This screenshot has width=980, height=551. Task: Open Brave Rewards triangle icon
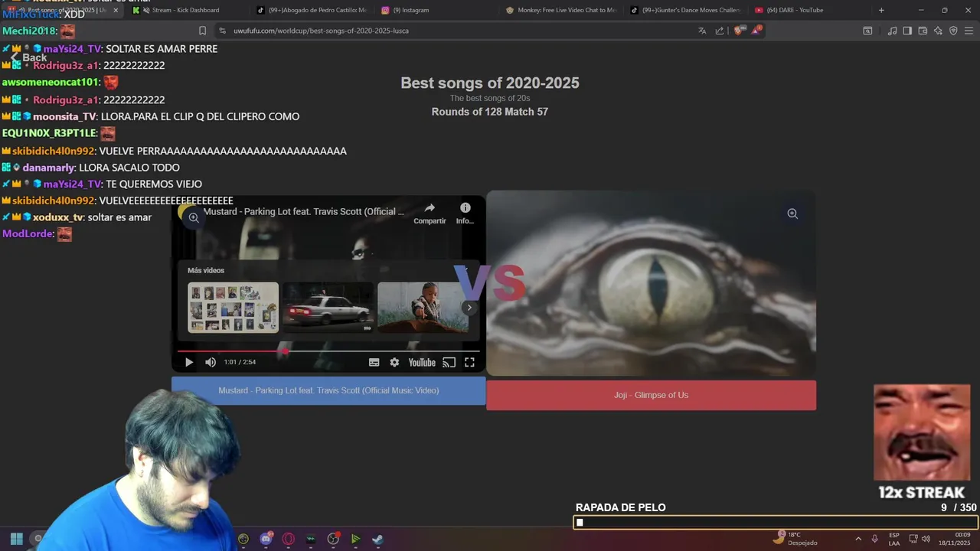756,30
